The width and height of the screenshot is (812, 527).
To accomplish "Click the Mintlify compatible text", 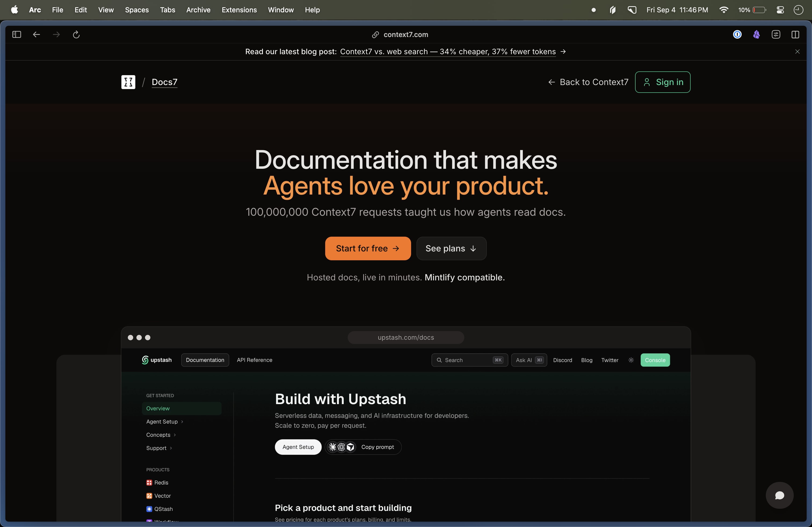I will [465, 277].
